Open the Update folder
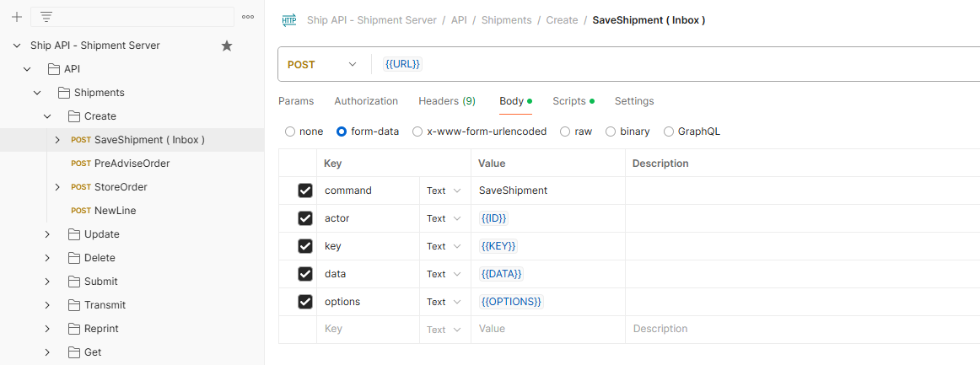This screenshot has height=365, width=980. point(101,234)
